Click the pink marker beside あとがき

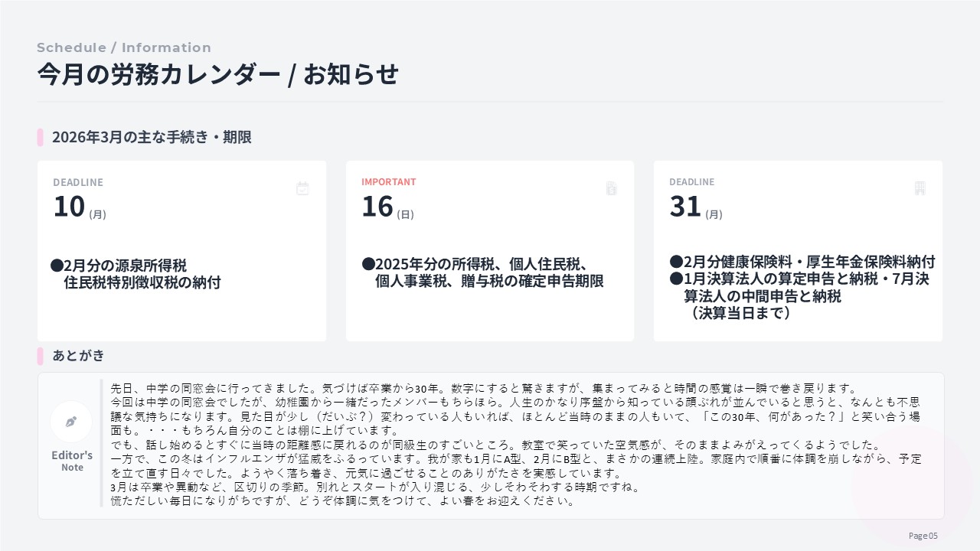click(40, 356)
